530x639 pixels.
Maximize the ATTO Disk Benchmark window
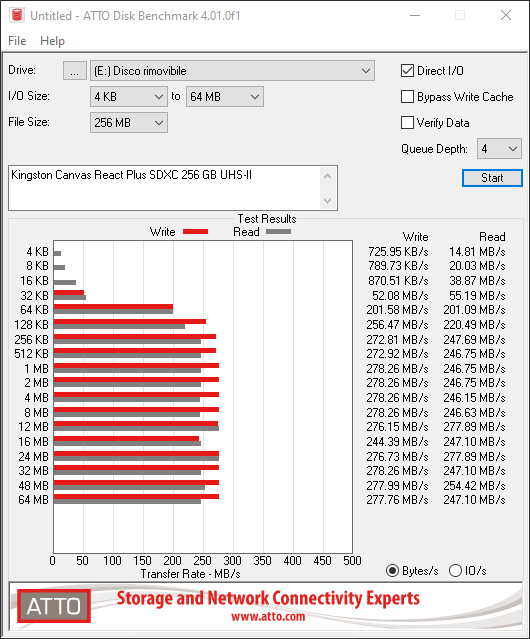click(460, 15)
